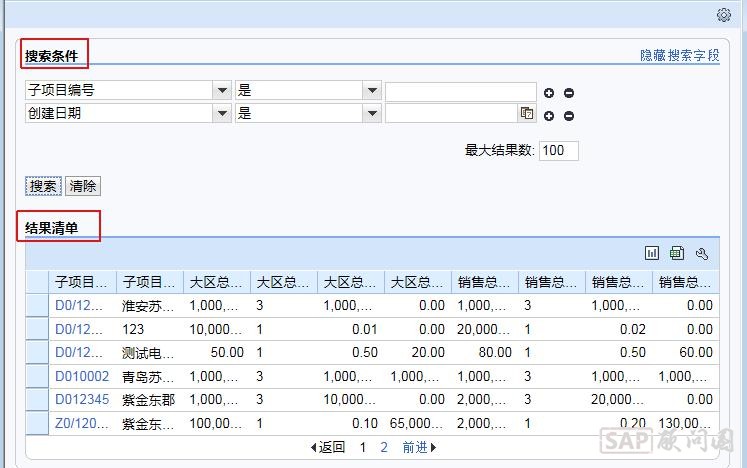The height and width of the screenshot is (468, 747).
Task: Remove the 子项目编号 search criterion row
Action: (569, 93)
